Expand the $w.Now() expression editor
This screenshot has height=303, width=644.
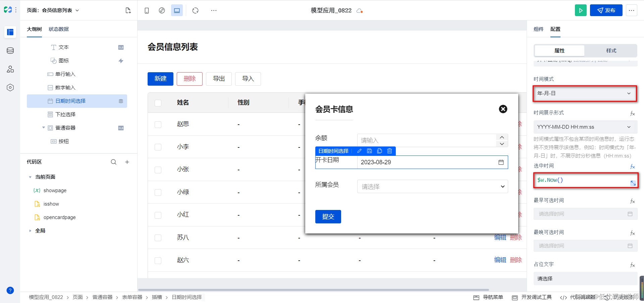pos(633,183)
